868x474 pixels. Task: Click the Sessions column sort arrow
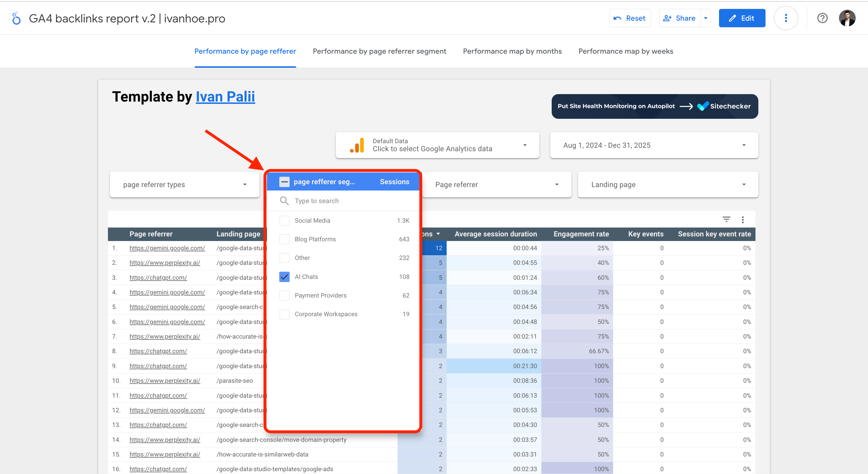click(x=438, y=234)
